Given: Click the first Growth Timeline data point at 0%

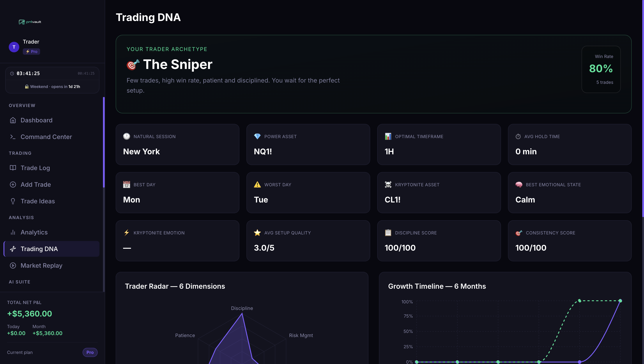Looking at the screenshot, I should coord(417,362).
